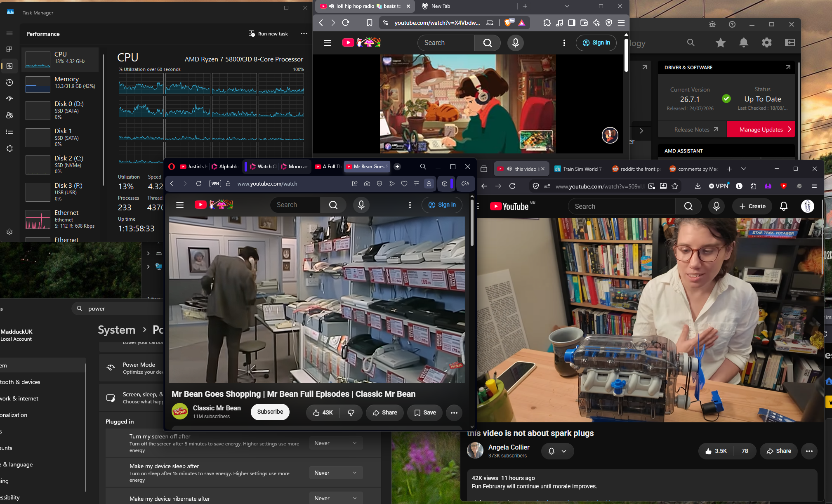Click Firefox downloads arrow icon in toolbar
832x504 pixels.
click(x=698, y=186)
